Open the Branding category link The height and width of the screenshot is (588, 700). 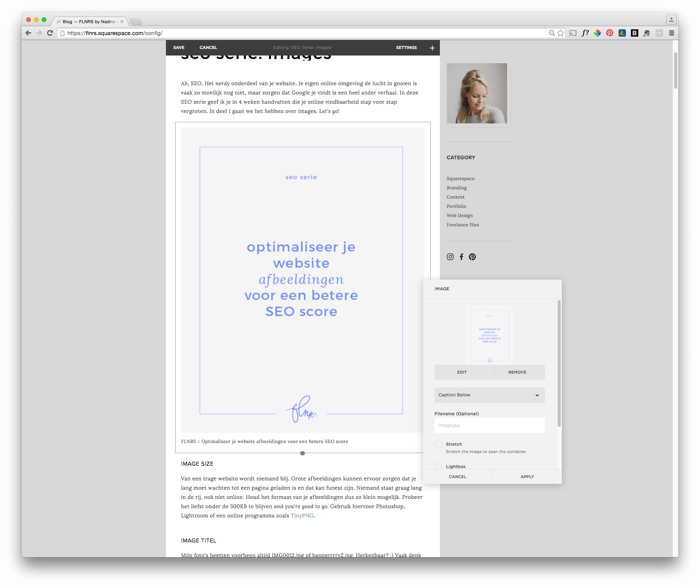tap(457, 188)
